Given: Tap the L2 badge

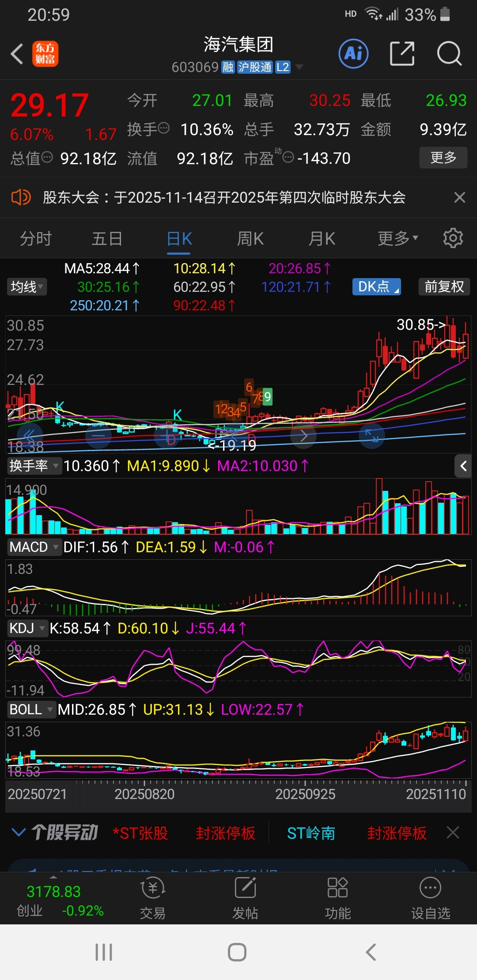Looking at the screenshot, I should 283,67.
